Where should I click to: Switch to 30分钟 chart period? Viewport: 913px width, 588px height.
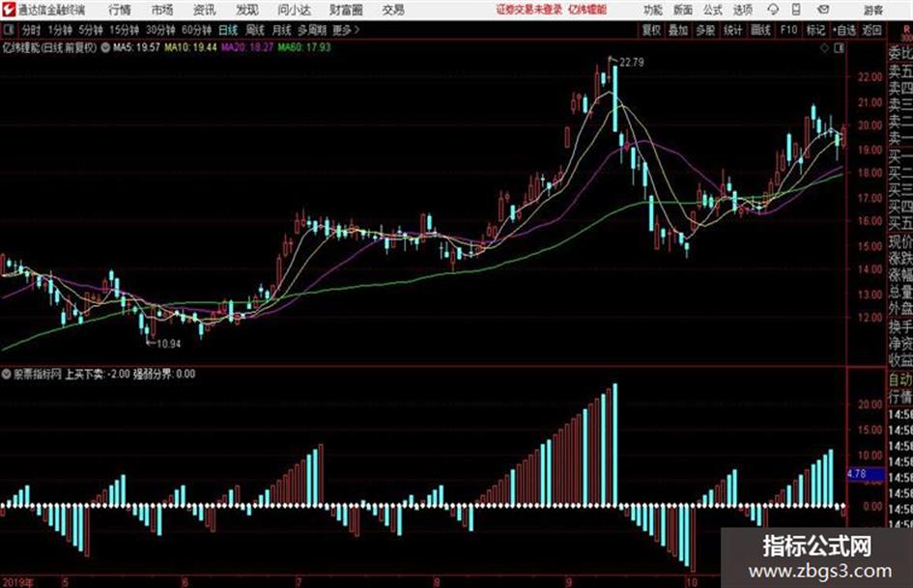tap(160, 30)
